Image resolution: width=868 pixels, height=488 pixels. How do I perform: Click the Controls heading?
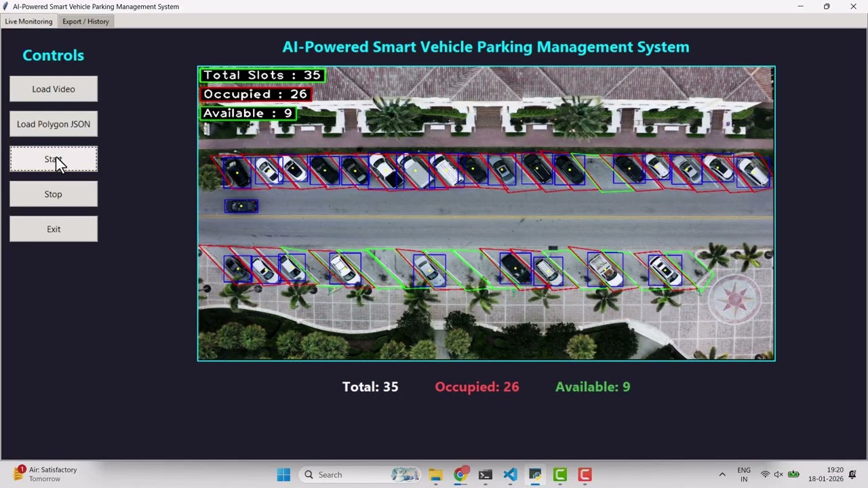tap(53, 55)
